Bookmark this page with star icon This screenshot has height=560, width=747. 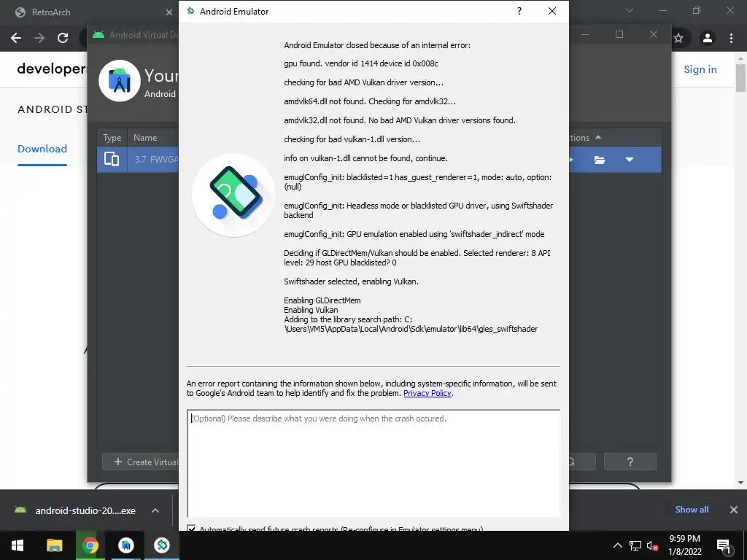(678, 38)
